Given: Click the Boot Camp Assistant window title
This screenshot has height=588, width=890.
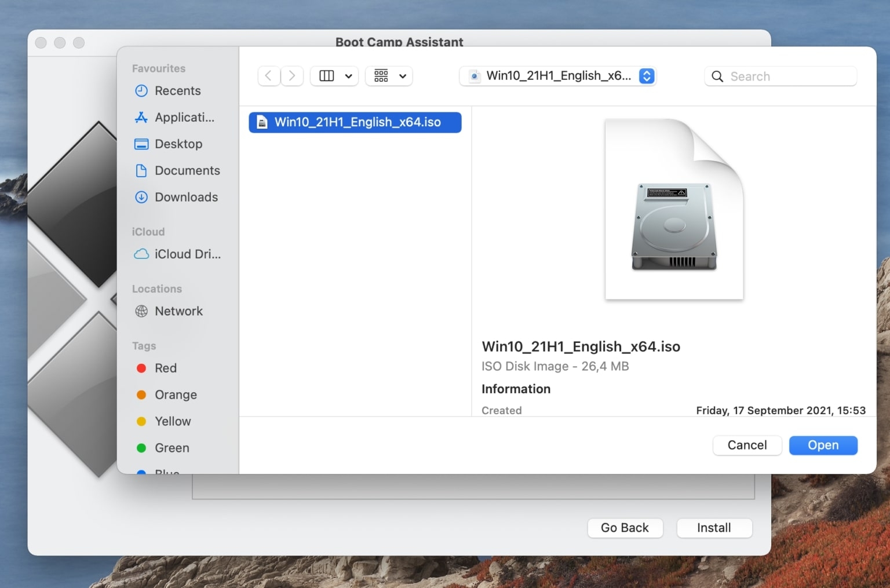Looking at the screenshot, I should point(399,41).
